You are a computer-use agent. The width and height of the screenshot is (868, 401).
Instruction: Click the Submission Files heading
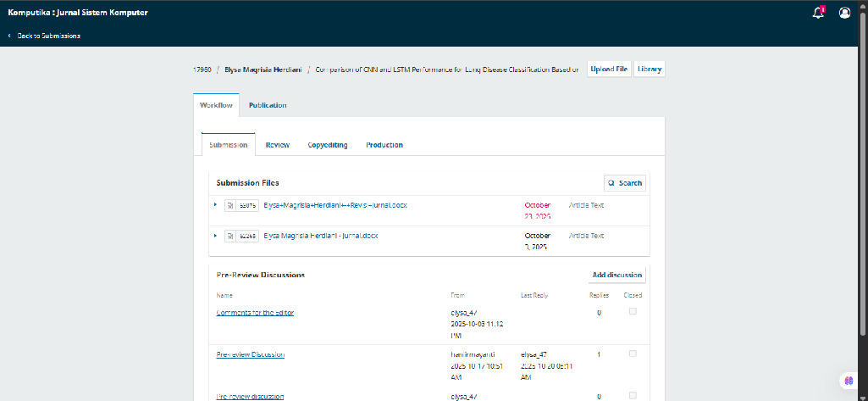(247, 183)
